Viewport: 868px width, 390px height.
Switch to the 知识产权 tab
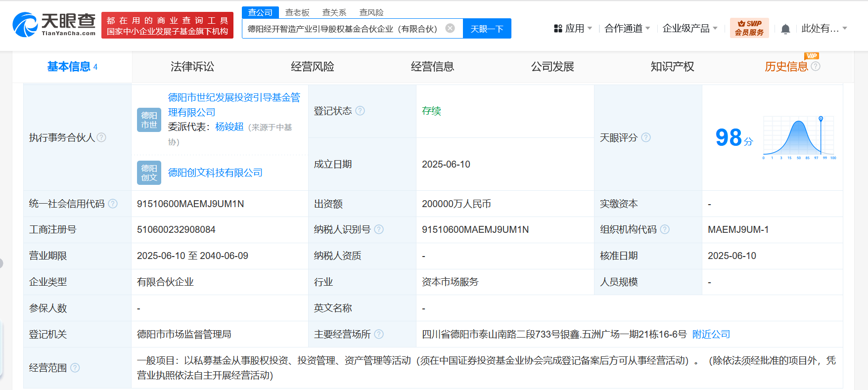click(672, 67)
